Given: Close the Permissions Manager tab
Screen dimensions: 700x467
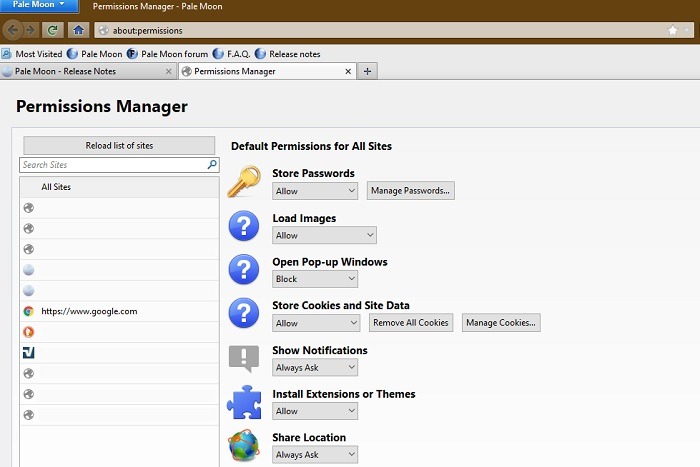Looking at the screenshot, I should 348,71.
